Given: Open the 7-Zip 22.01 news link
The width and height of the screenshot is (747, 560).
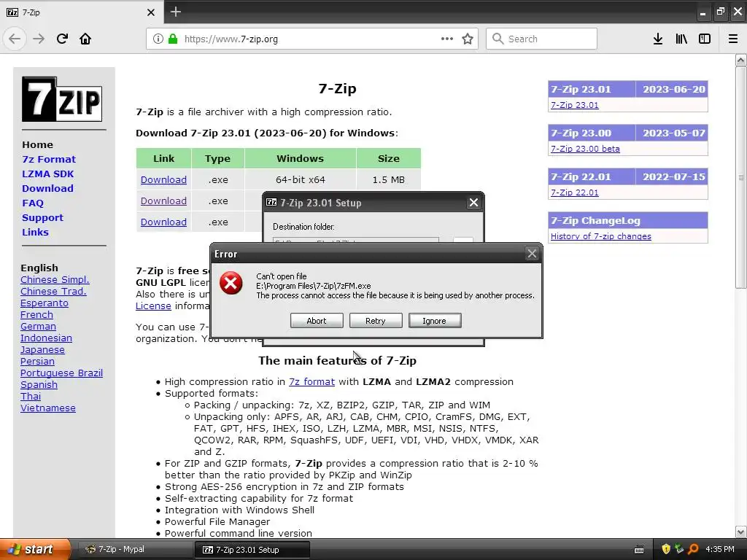Looking at the screenshot, I should [575, 192].
